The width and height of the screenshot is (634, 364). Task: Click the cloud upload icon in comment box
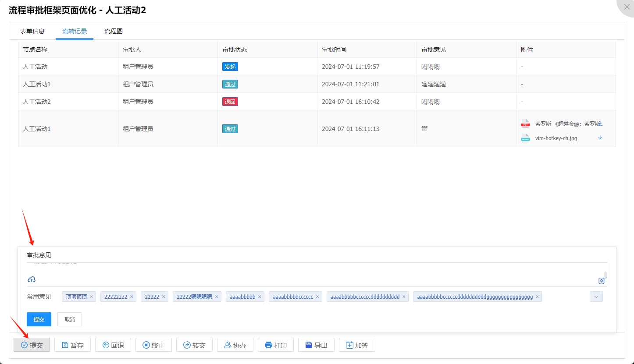pyautogui.click(x=31, y=279)
